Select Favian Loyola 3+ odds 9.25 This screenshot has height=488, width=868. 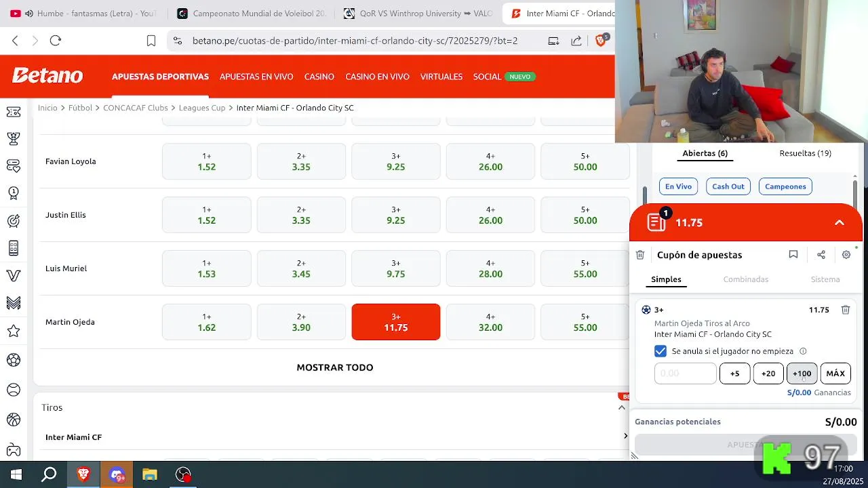[396, 161]
